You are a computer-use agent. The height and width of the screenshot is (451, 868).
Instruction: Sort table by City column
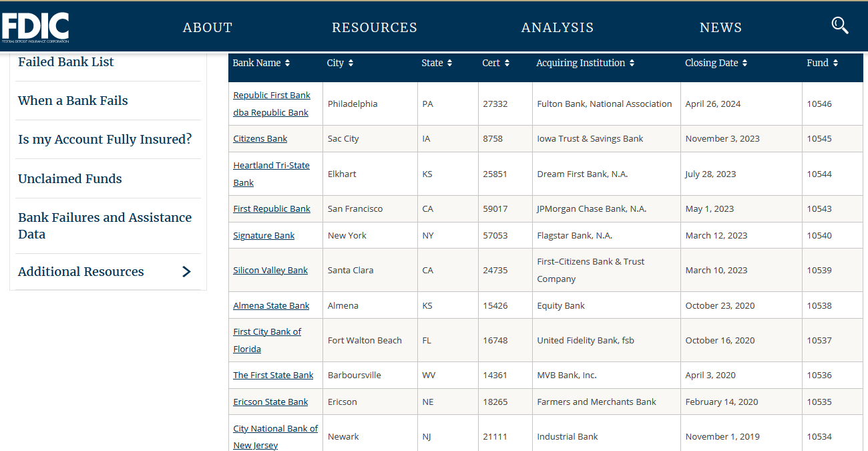pyautogui.click(x=340, y=63)
